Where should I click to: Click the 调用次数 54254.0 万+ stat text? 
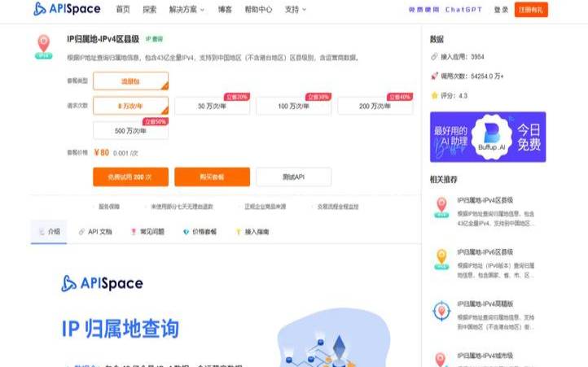(x=472, y=76)
